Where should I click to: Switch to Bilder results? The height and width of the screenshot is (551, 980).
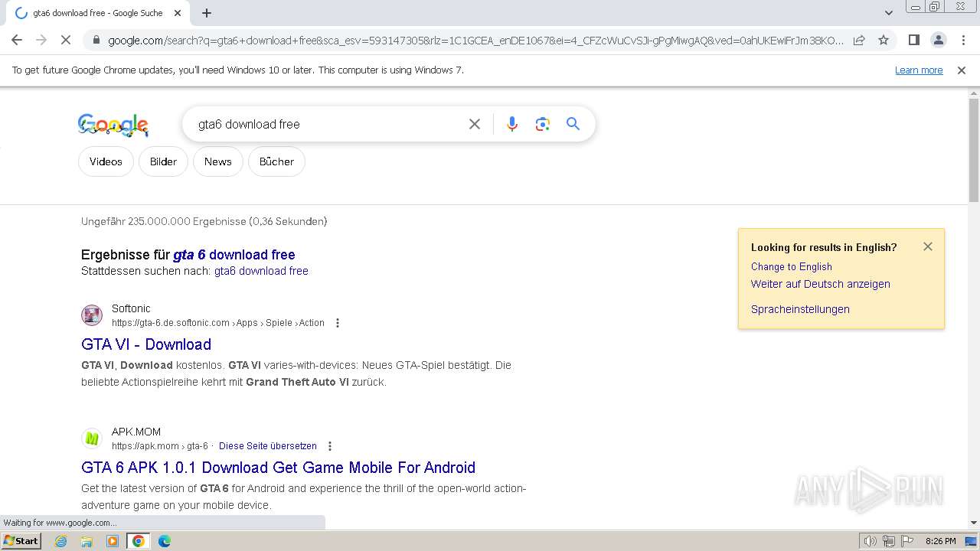(x=163, y=161)
